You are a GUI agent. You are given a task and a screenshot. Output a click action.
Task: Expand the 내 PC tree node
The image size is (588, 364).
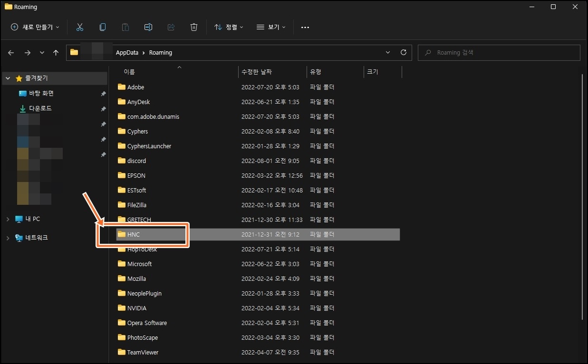tap(8, 219)
